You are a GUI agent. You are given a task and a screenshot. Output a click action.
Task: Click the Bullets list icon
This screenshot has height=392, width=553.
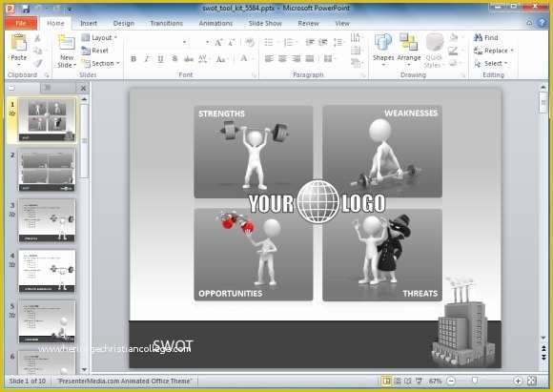(x=269, y=43)
